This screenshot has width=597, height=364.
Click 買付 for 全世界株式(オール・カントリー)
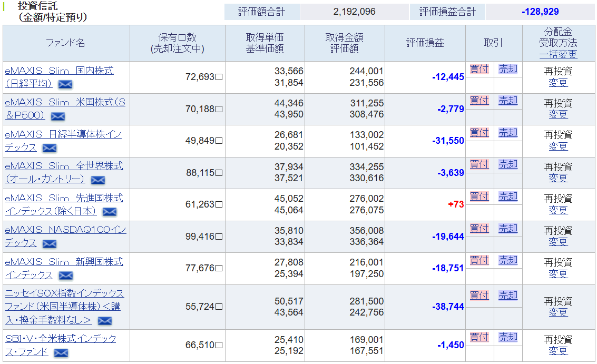[x=479, y=164]
